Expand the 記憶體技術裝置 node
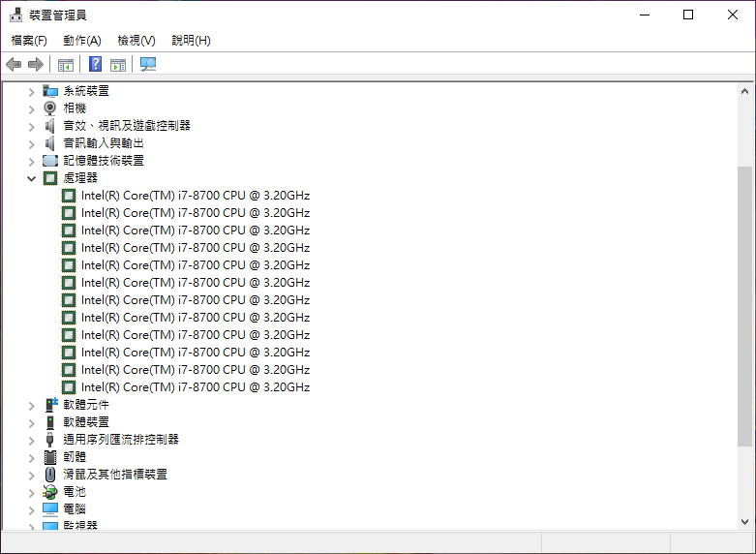 click(31, 161)
